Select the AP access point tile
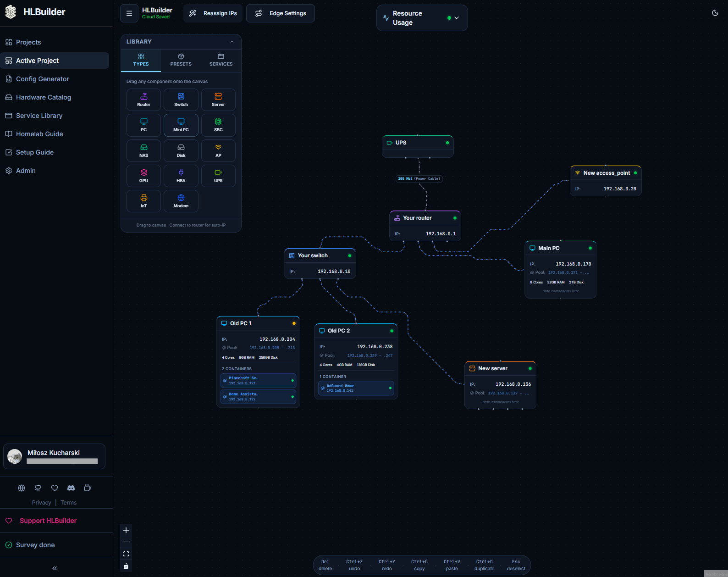 (x=218, y=150)
